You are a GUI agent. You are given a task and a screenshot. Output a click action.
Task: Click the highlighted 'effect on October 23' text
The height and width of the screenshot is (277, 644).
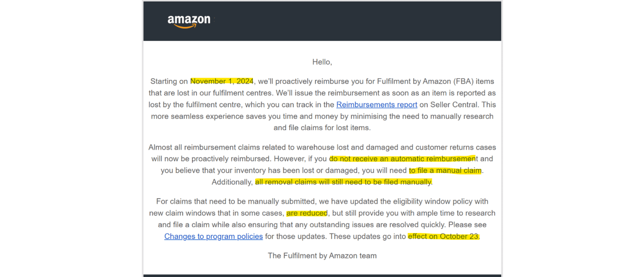(443, 236)
